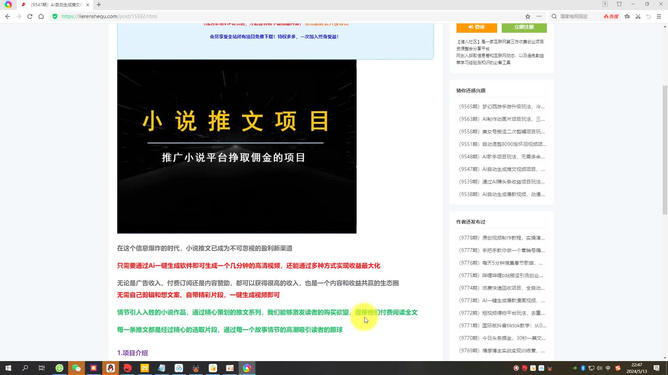Click the page vertical scrollbar thumb
Viewport: 668px width, 375px height.
(x=665, y=149)
